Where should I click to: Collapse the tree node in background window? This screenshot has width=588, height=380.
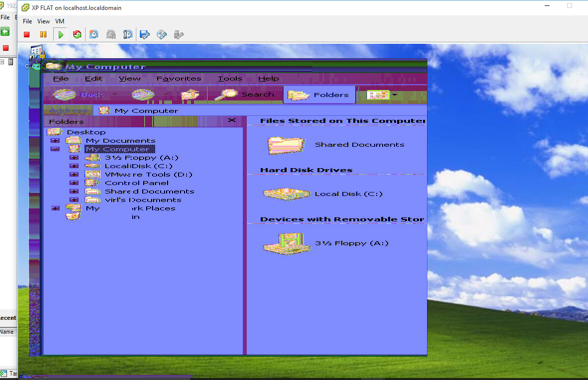(x=2, y=62)
